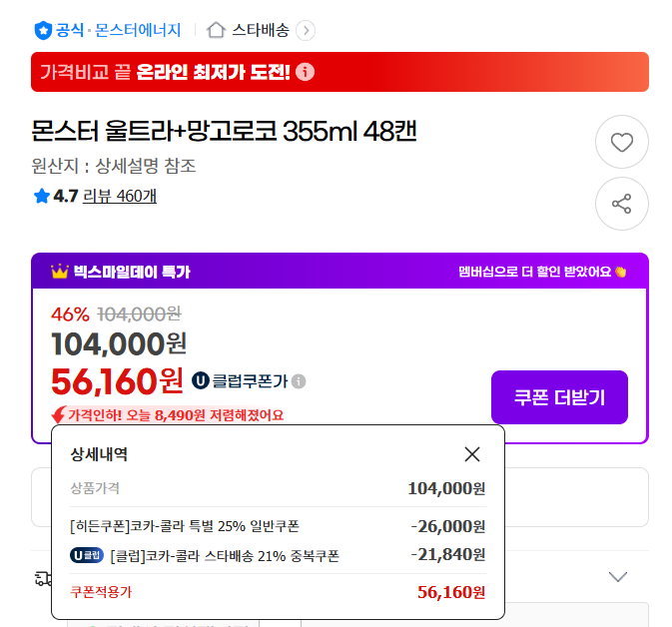Image resolution: width=672 pixels, height=627 pixels.
Task: Click the crown icon by 빅스마일데이 특가
Action: pos(60,272)
